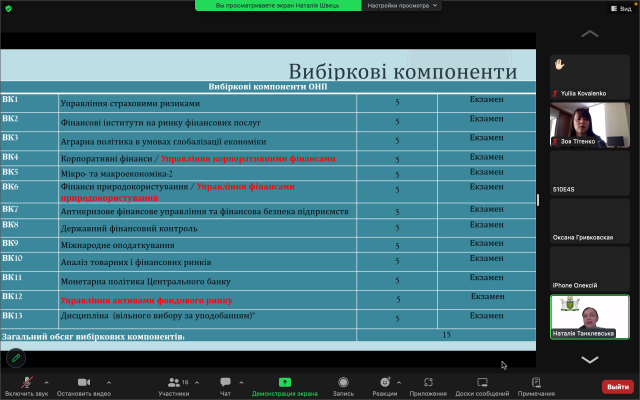Viewport: 640px width, 400px height.
Task: Click the row Міжнародне оподаткування
Action: point(268,245)
